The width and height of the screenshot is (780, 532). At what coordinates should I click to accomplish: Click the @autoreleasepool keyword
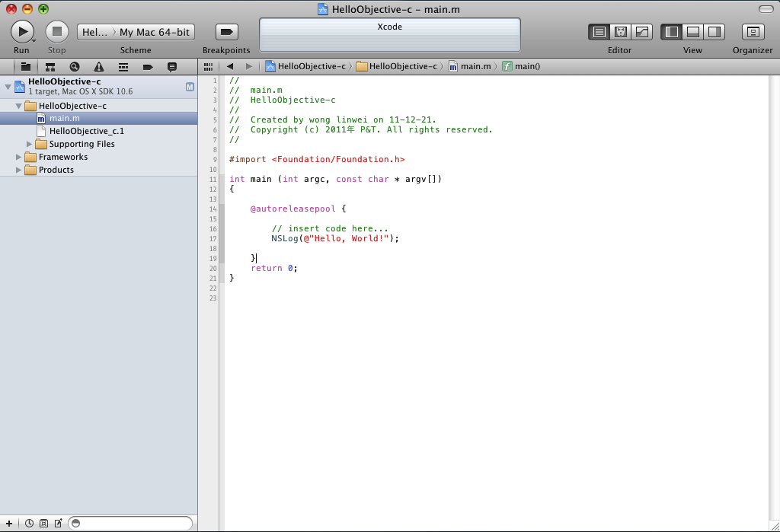point(292,209)
